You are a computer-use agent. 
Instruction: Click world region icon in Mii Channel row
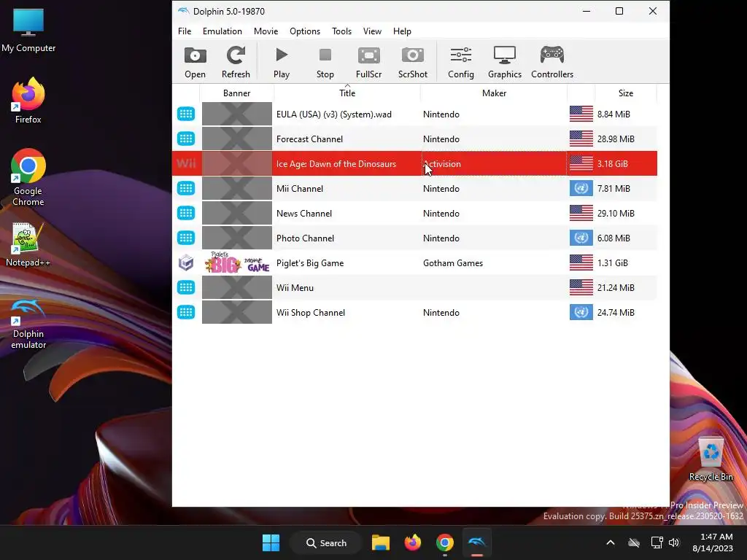coord(581,189)
